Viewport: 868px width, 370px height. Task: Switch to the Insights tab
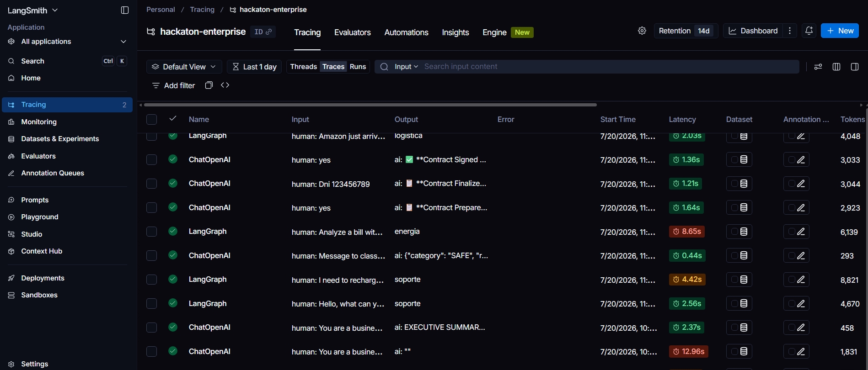click(x=455, y=32)
